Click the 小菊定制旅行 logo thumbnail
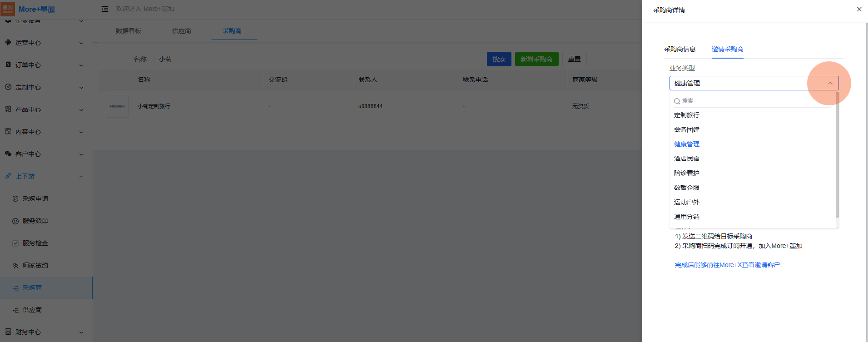 [117, 106]
